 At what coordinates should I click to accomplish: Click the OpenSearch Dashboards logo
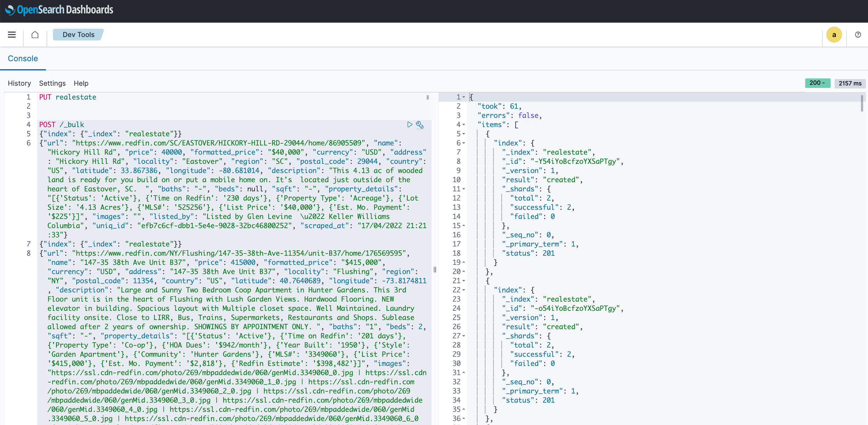tap(59, 10)
